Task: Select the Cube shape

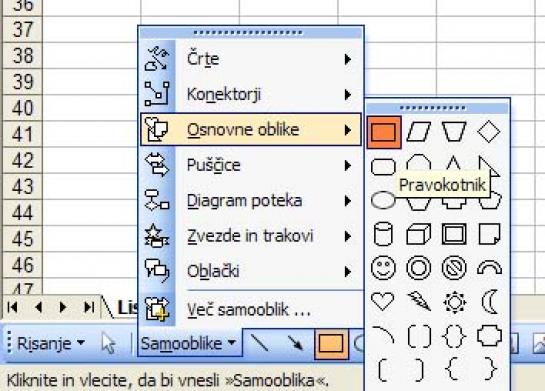Action: coord(418,234)
